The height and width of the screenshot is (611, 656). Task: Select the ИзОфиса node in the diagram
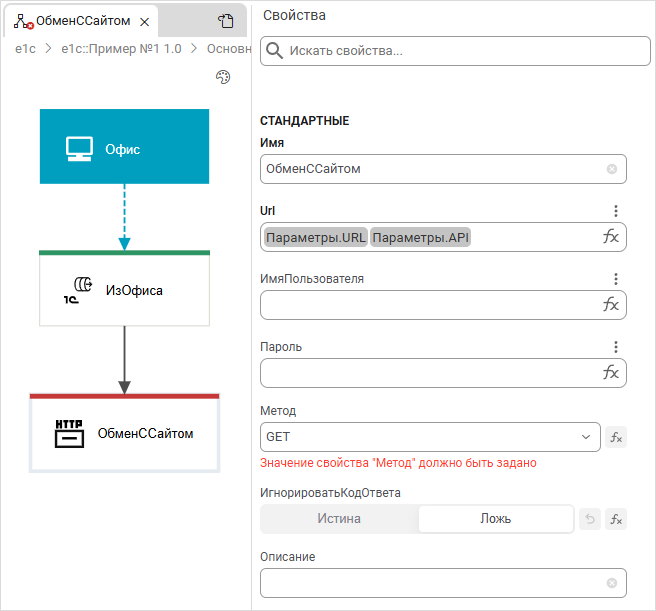(124, 290)
